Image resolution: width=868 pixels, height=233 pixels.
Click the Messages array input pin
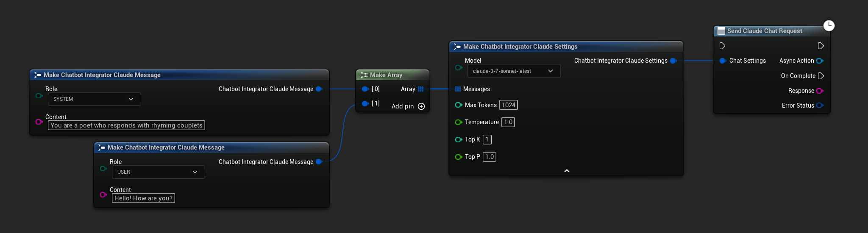pyautogui.click(x=458, y=89)
